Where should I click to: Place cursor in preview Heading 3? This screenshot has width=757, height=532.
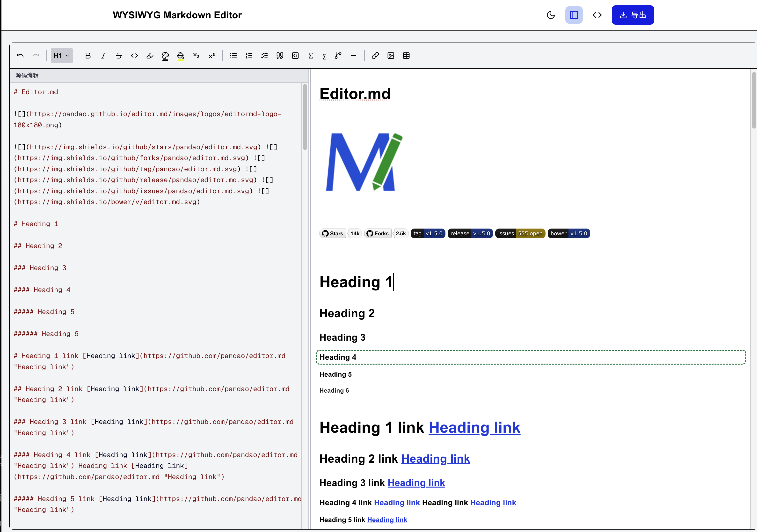click(x=342, y=338)
